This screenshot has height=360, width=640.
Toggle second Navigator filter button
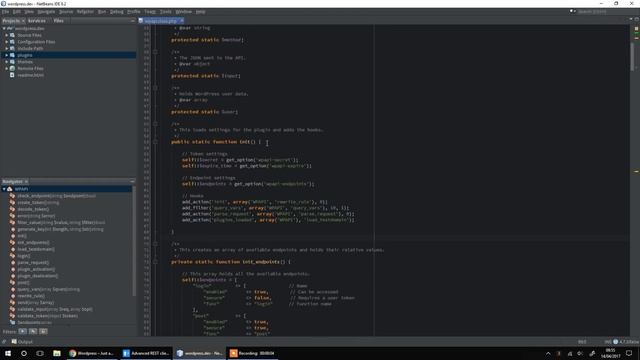tap(33, 331)
